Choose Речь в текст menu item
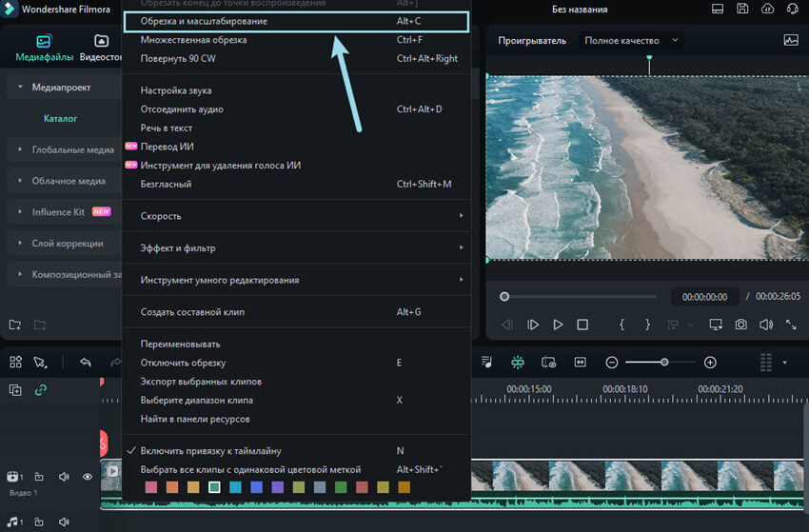Viewport: 809px width, 532px height. [x=296, y=128]
